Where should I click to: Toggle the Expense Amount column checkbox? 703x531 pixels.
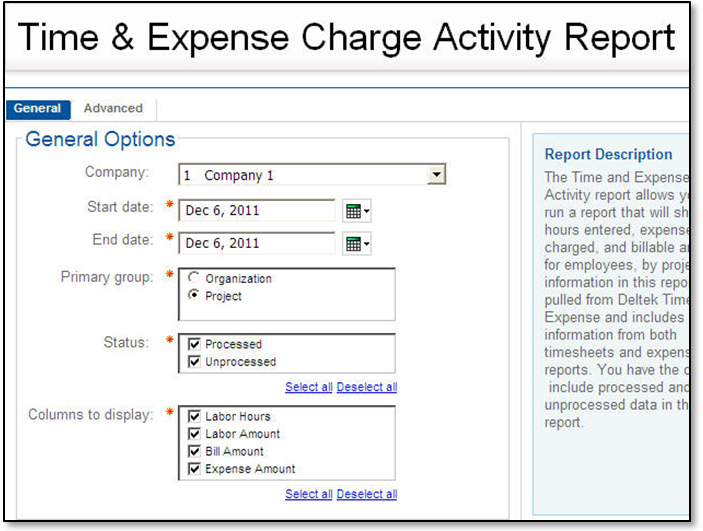(x=195, y=469)
